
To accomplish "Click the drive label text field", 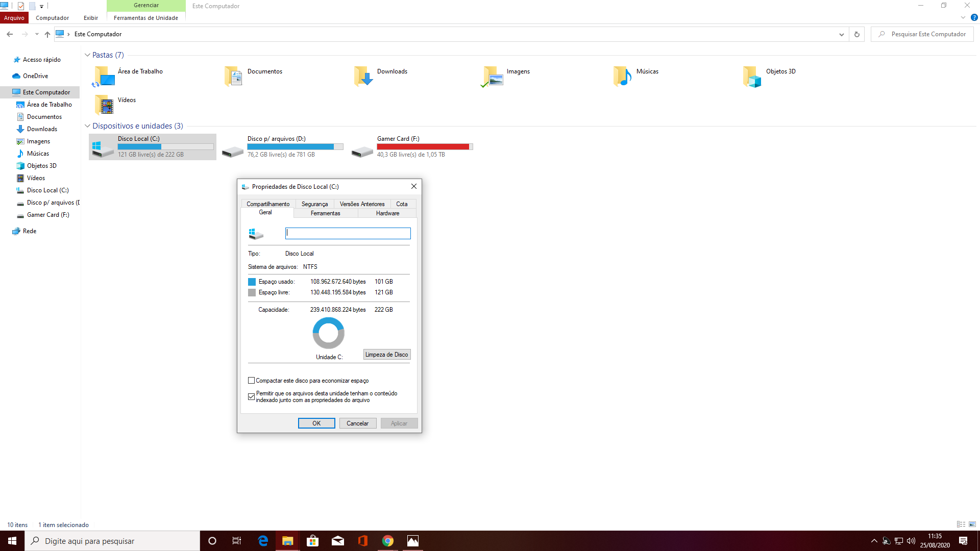I will (x=348, y=233).
